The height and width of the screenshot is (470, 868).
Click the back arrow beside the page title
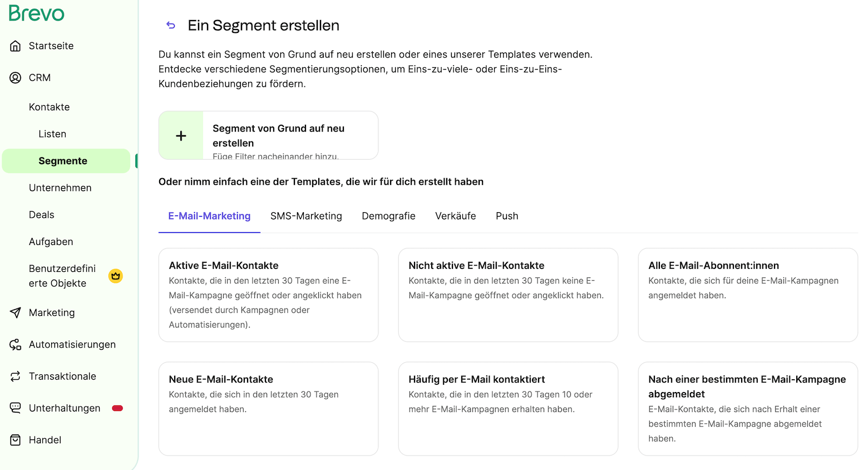171,25
